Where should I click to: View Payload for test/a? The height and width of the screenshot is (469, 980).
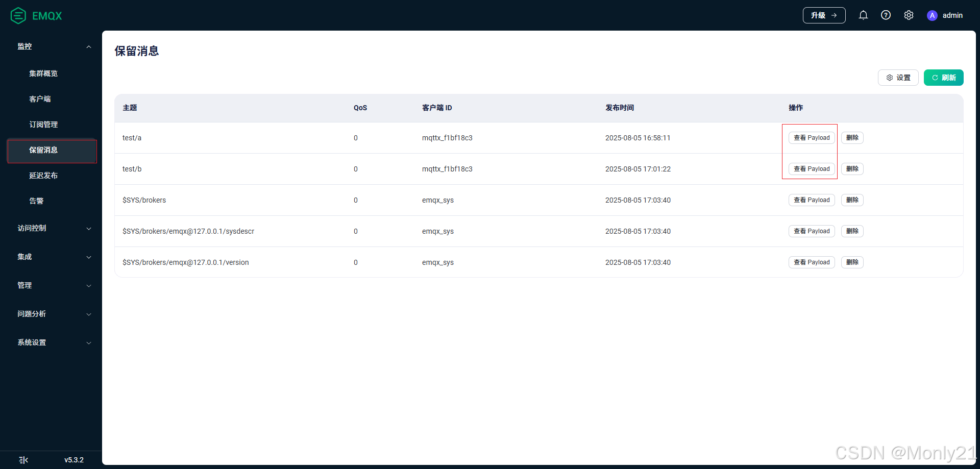click(812, 138)
